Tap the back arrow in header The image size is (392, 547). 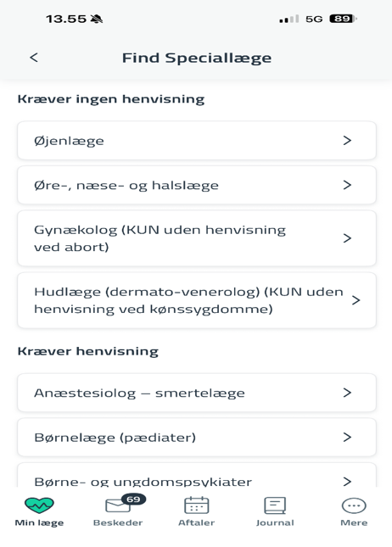[x=34, y=58]
